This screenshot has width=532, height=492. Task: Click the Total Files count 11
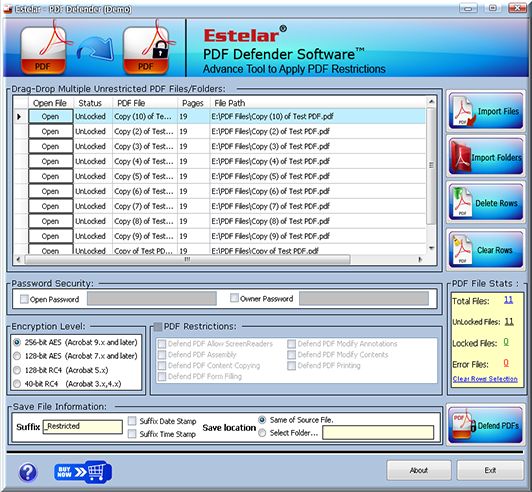click(508, 300)
